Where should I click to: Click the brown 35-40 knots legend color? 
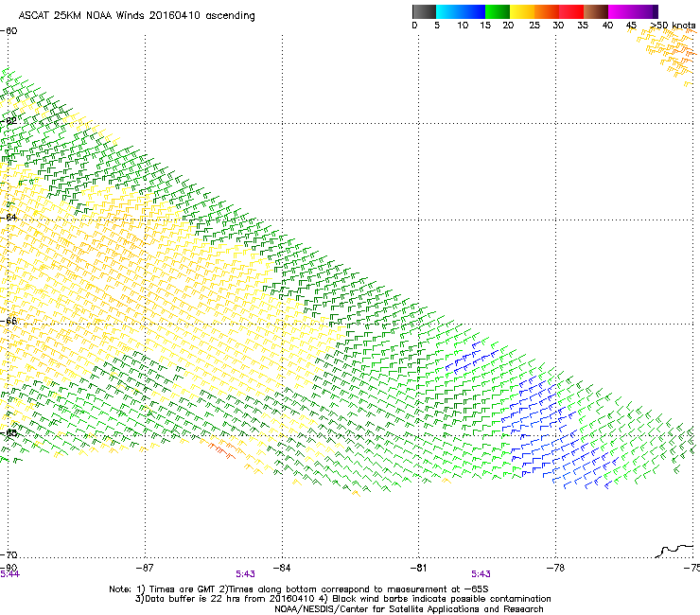pyautogui.click(x=596, y=11)
